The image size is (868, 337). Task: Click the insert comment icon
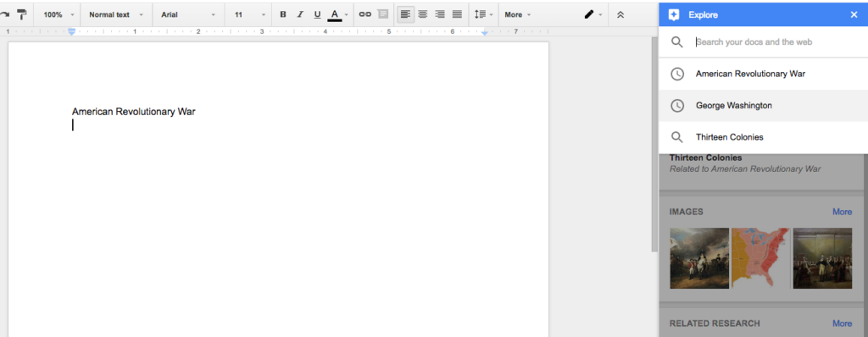tap(382, 14)
